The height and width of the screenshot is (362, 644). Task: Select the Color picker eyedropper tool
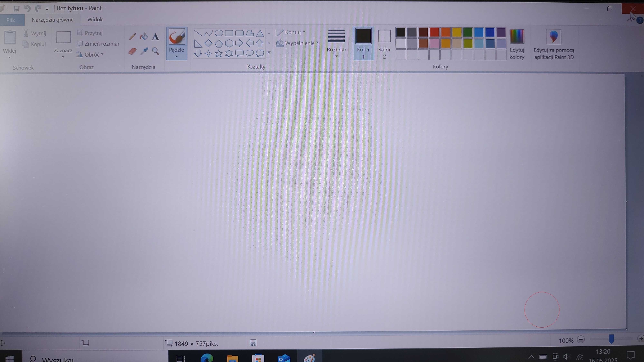(x=144, y=51)
